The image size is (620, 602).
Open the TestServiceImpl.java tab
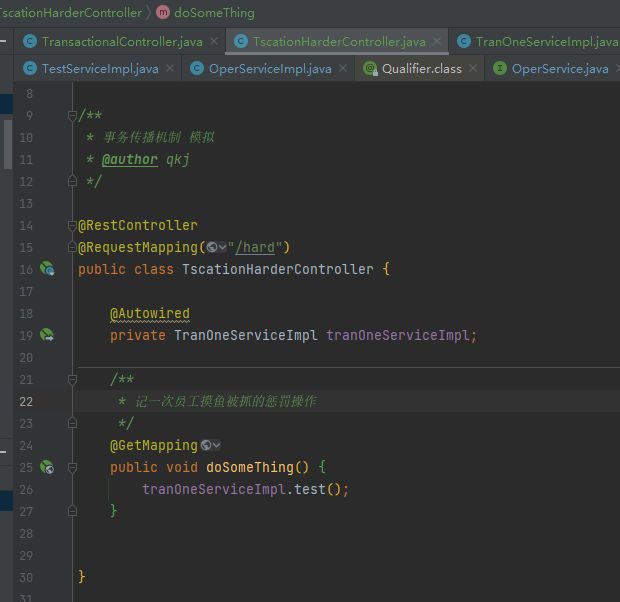pyautogui.click(x=100, y=69)
